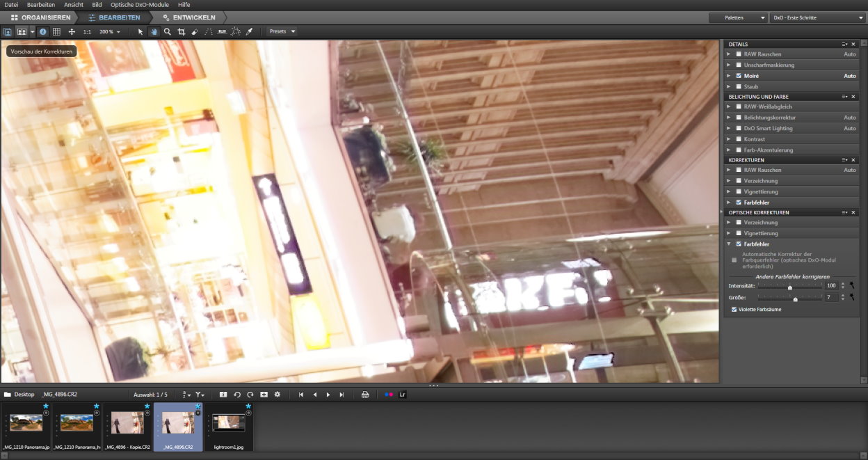Click the Entwickeln tab button
Viewport: 868px width, 460px height.
point(189,17)
